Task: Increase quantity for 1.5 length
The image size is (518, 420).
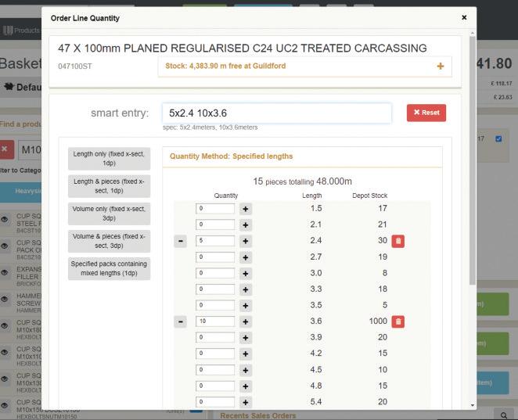Action: (246, 209)
